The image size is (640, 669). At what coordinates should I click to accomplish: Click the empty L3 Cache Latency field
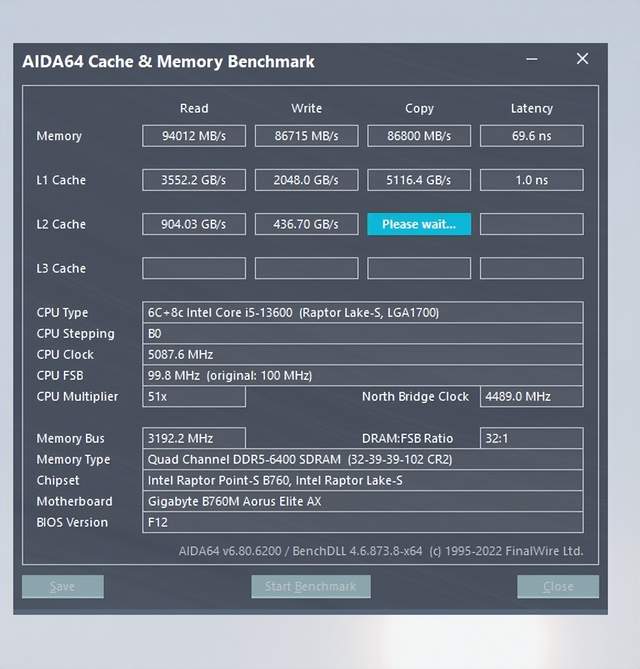(532, 268)
